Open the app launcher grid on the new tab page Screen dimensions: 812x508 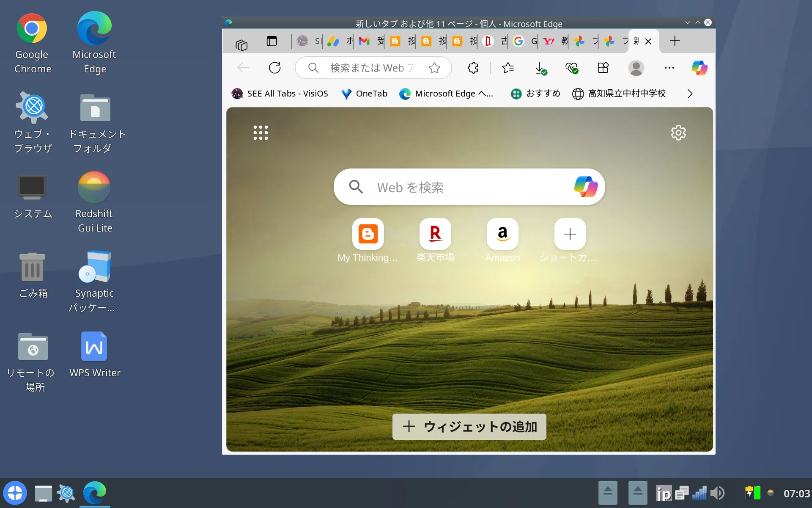(x=261, y=133)
